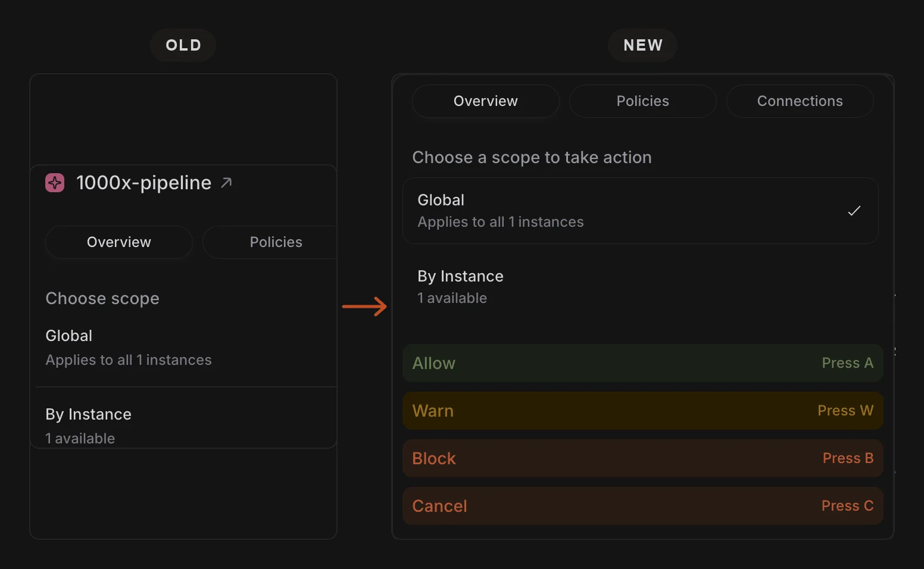Click "1 available" text in the OLD panel
Screen dimensions: 924x569
[x=80, y=439]
